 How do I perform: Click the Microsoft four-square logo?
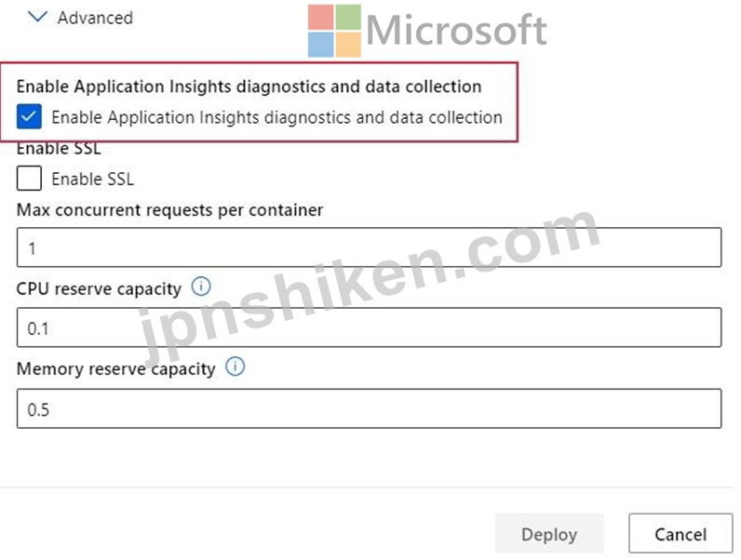(334, 31)
